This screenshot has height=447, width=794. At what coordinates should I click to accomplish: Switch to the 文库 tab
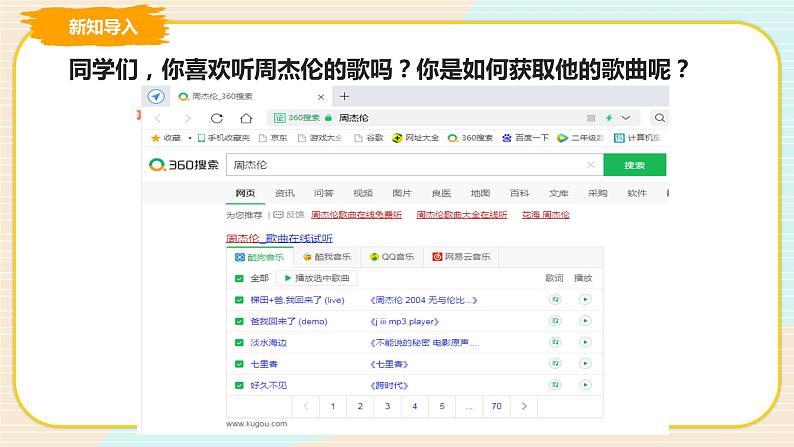click(559, 193)
